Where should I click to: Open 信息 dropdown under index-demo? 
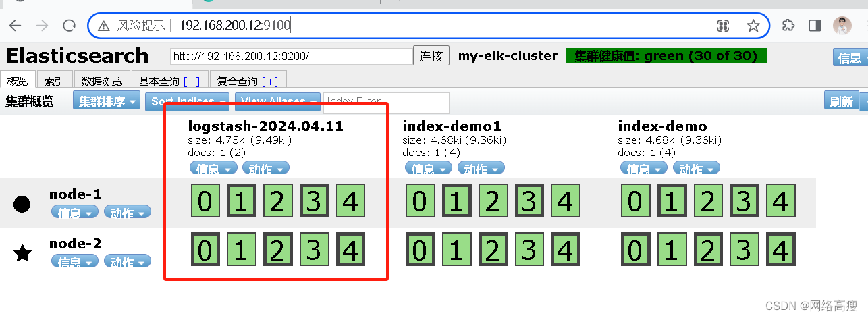[643, 168]
